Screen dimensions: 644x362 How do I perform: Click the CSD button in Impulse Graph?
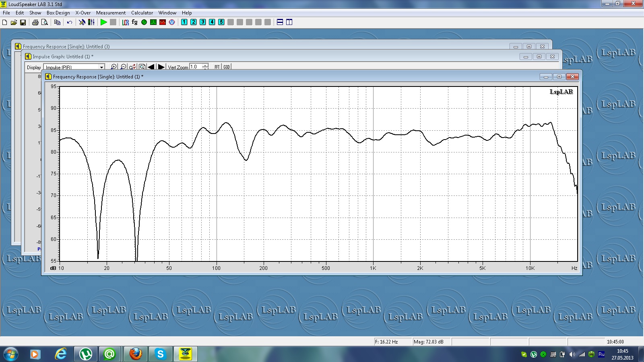227,67
